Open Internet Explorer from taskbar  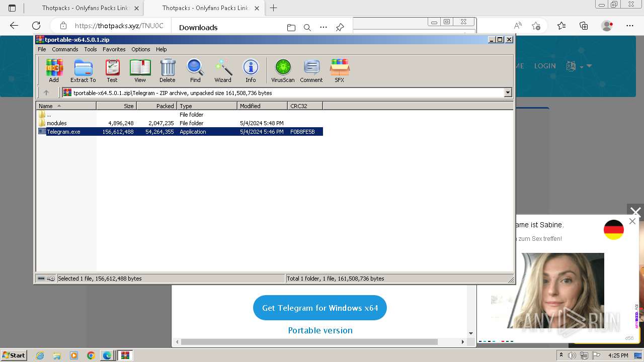tap(40, 355)
